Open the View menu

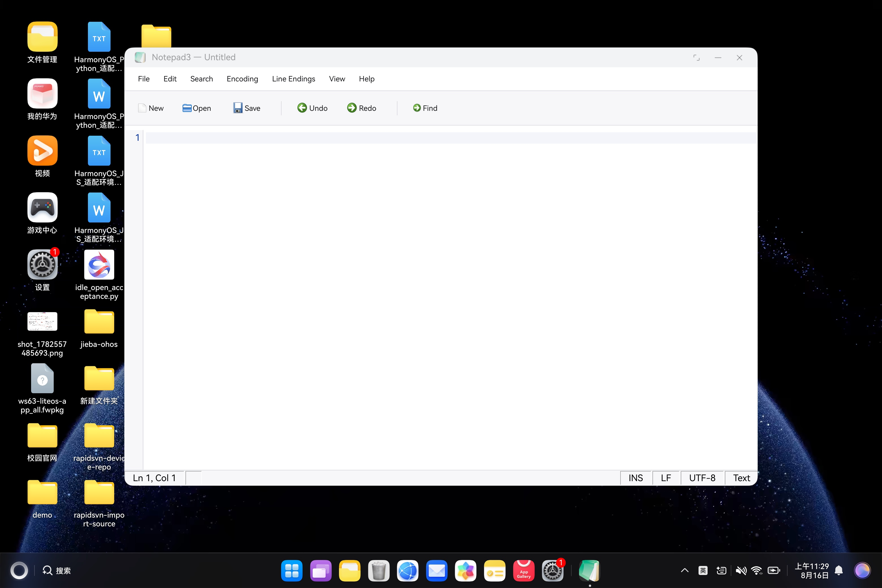pos(337,79)
